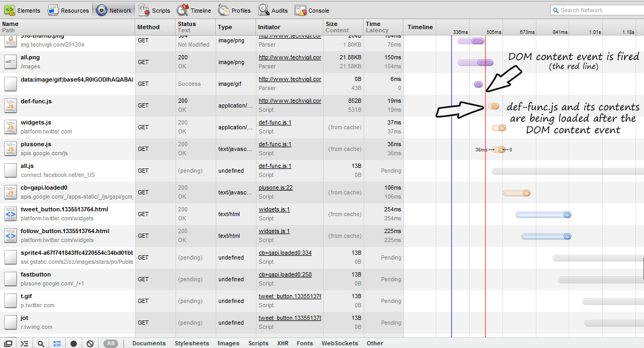
Task: Open cb=gapi.loaded0:334 initiator link
Action: 285,253
